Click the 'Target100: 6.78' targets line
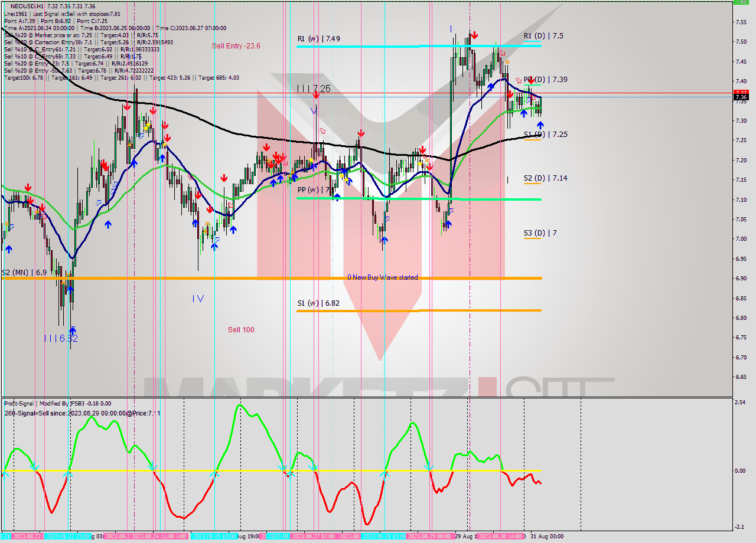Screen dimensions: 756x543 [x=121, y=77]
